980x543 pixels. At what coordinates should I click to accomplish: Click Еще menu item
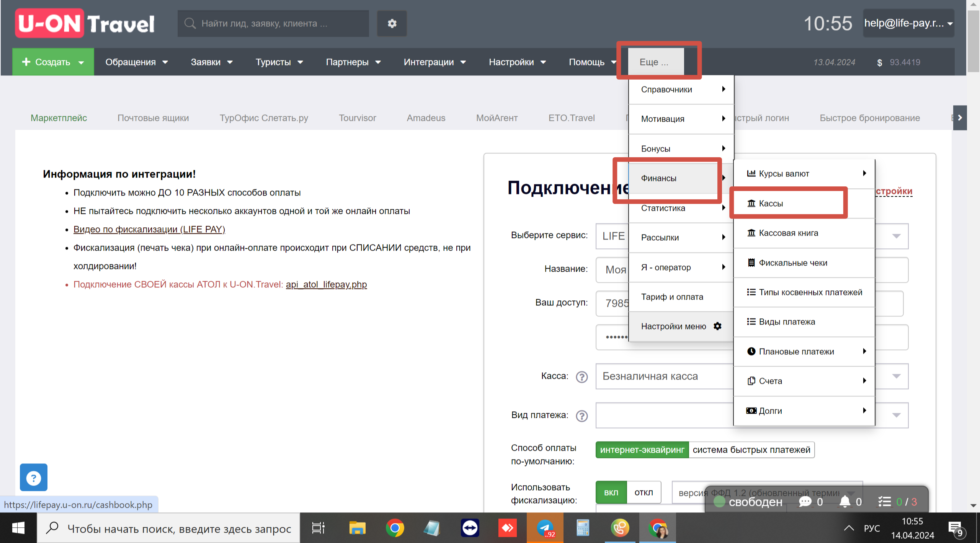click(656, 62)
